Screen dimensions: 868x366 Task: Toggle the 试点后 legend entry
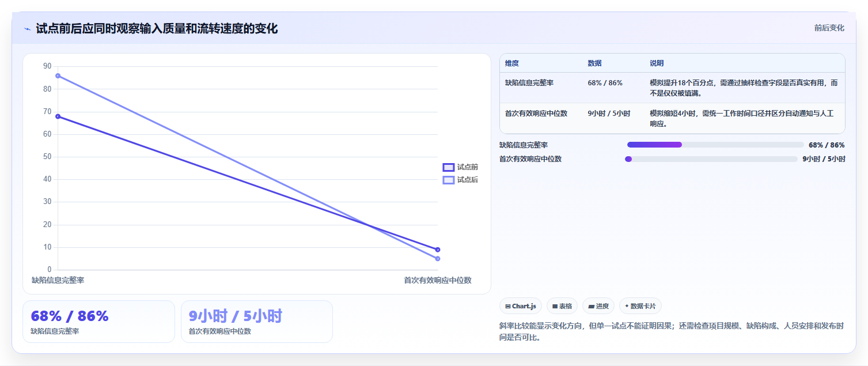pyautogui.click(x=460, y=180)
